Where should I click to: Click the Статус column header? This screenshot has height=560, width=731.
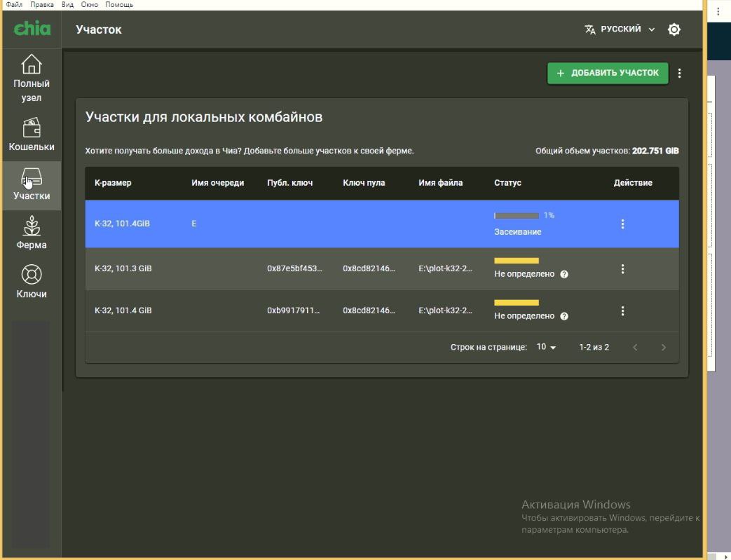pos(507,183)
